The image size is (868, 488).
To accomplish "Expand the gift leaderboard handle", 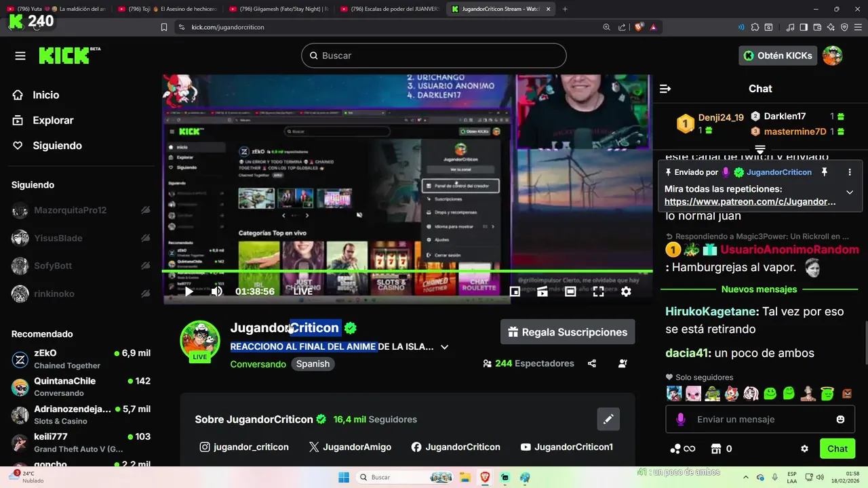I will tap(760, 149).
